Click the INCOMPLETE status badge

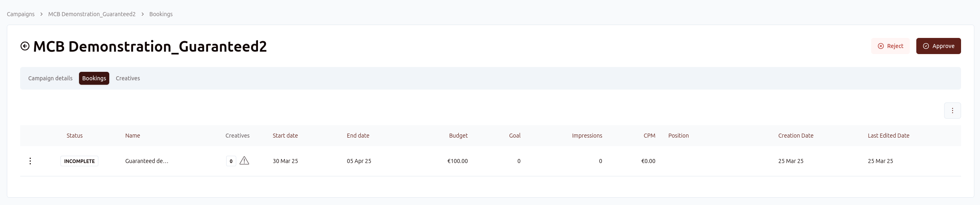tap(79, 161)
